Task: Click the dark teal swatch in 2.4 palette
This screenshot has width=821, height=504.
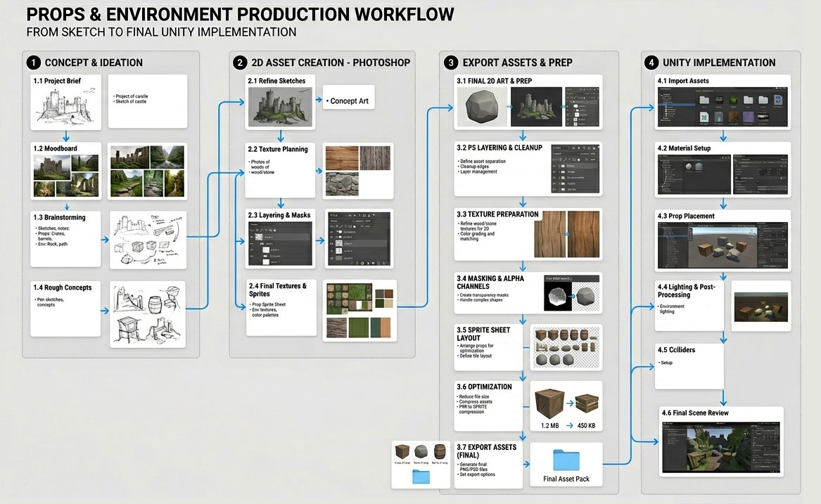Action: pyautogui.click(x=374, y=328)
